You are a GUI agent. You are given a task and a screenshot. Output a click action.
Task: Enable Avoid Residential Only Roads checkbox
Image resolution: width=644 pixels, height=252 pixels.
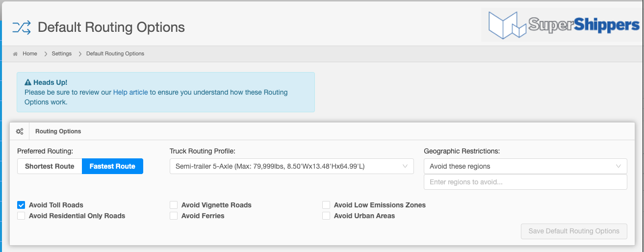click(21, 216)
